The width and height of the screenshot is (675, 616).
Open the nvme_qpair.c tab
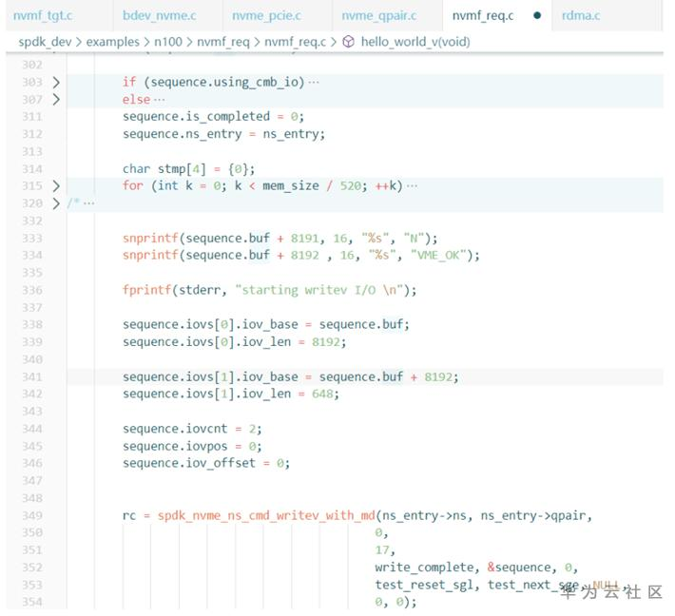(x=378, y=16)
